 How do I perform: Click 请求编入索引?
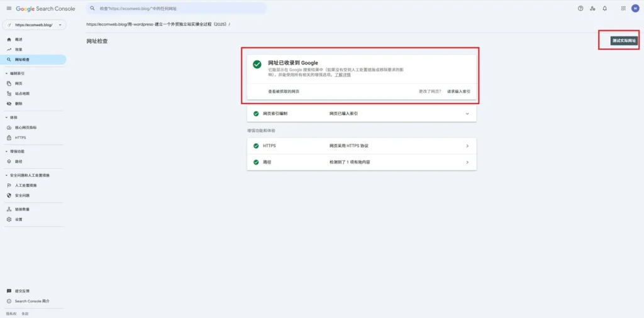[458, 92]
